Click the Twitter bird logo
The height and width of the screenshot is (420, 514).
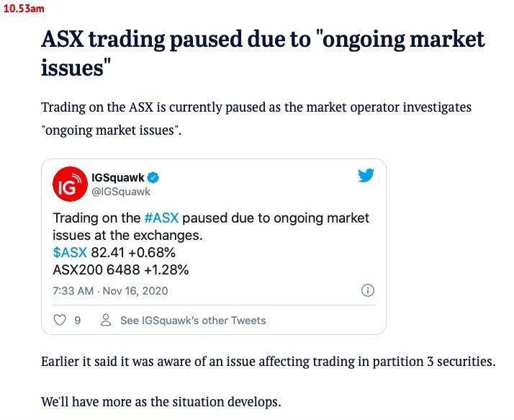click(x=366, y=176)
